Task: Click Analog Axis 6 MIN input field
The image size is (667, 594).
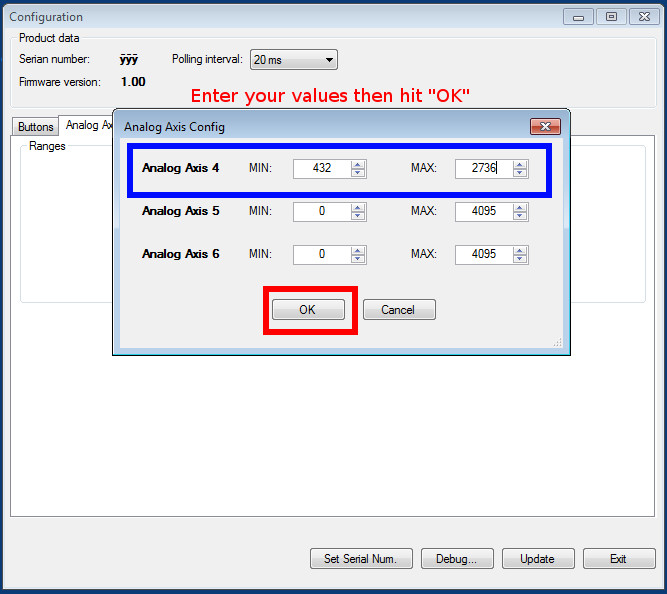Action: click(322, 254)
